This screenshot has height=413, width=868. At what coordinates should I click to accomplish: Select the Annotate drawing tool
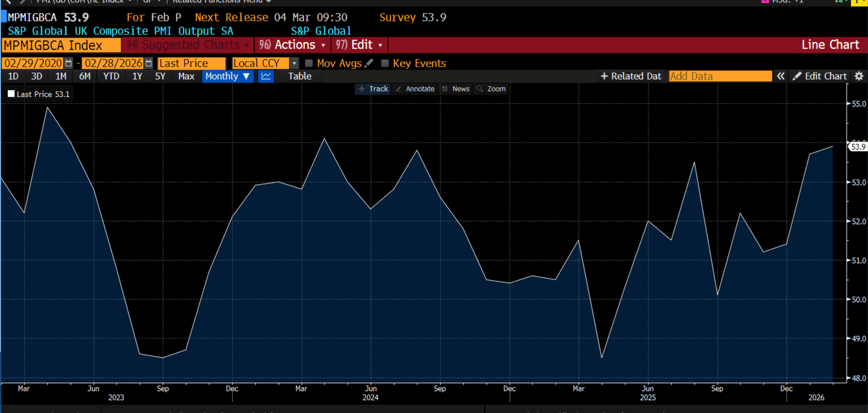click(415, 89)
